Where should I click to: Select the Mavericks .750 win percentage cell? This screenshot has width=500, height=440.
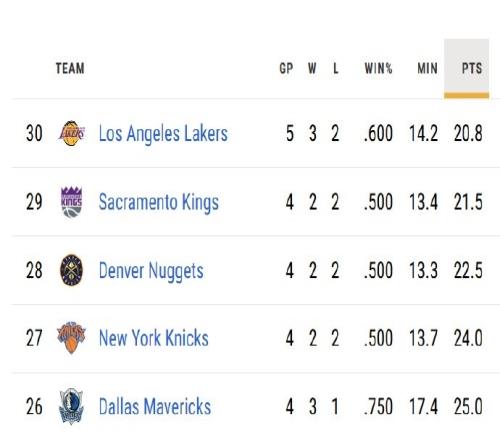pyautogui.click(x=378, y=406)
